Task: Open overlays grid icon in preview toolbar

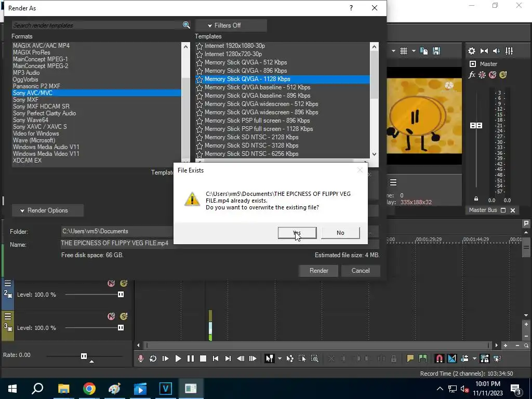Action: pos(403,51)
